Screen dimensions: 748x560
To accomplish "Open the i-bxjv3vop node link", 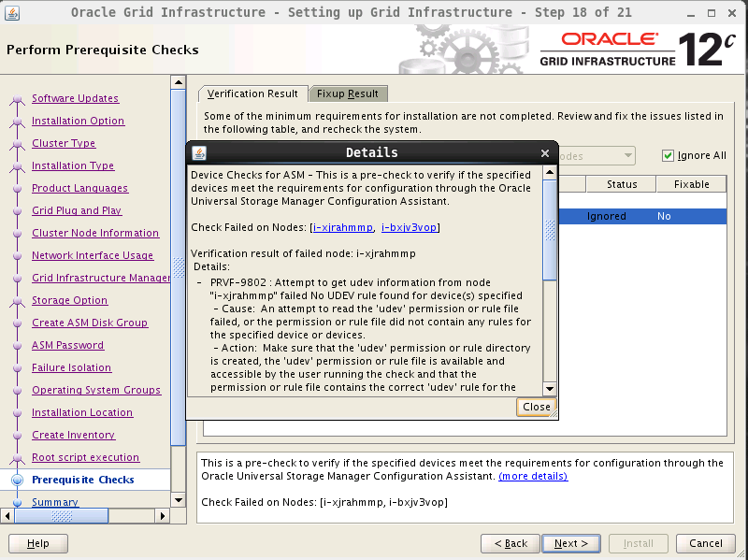I will [409, 227].
